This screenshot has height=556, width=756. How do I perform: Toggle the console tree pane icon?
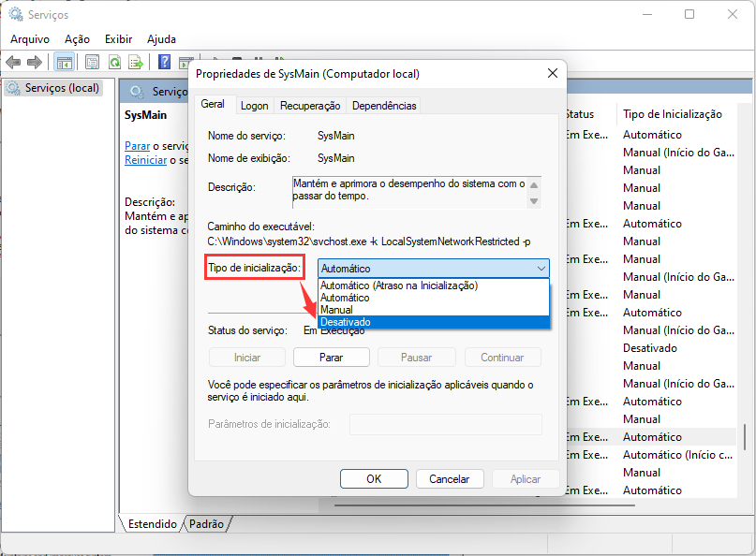64,62
